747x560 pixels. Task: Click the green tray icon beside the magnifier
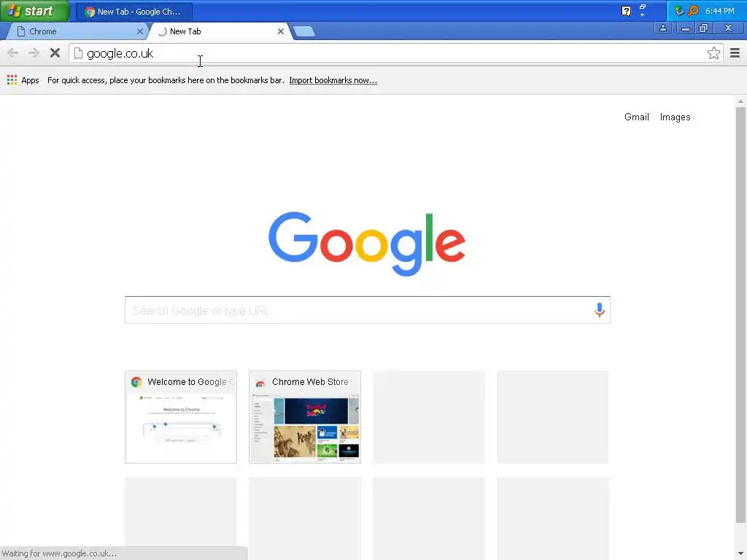coord(679,10)
